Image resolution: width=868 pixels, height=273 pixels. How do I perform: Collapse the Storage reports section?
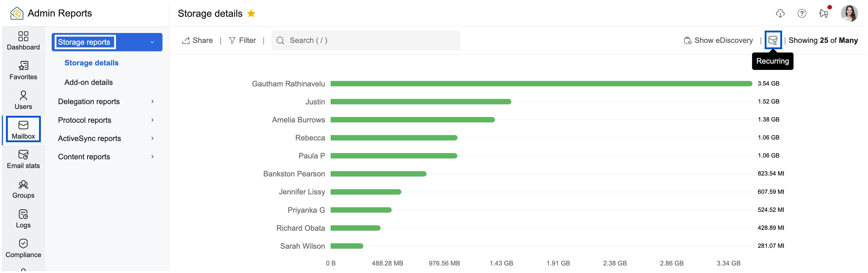(x=152, y=42)
